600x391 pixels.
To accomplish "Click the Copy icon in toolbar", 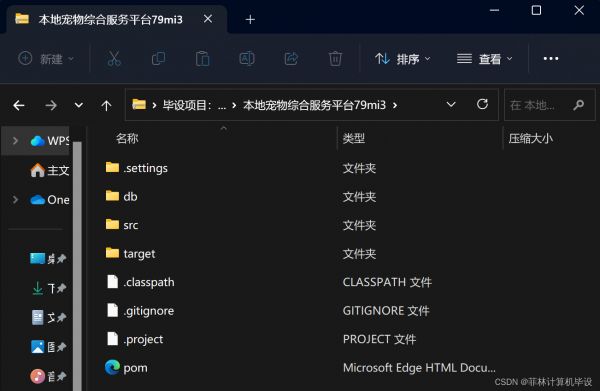I will click(158, 59).
